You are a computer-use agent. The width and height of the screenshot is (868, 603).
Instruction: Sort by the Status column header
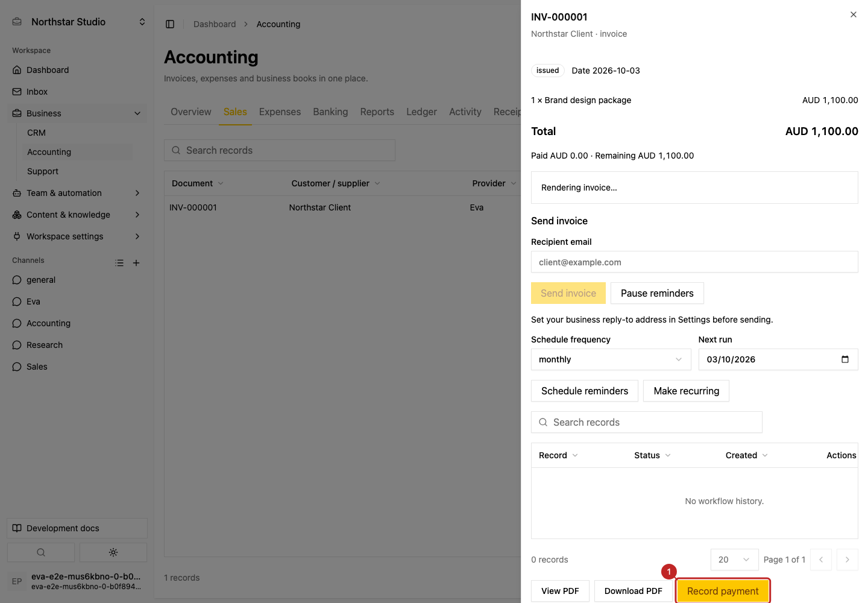[x=652, y=455]
